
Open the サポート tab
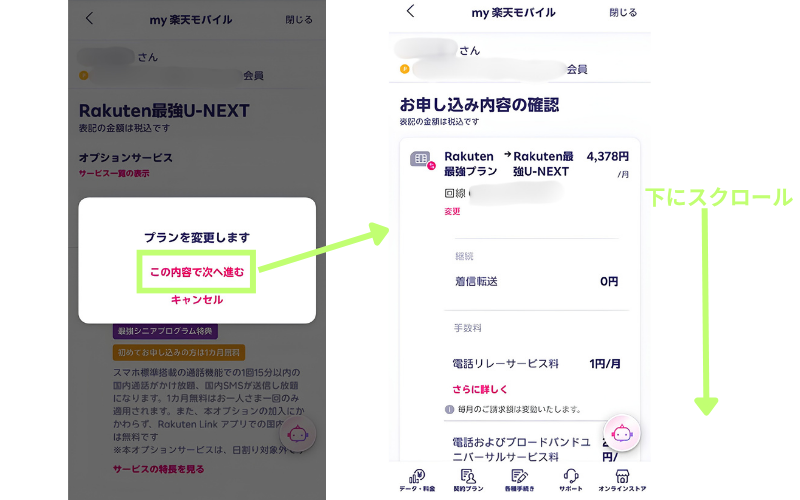[570, 481]
